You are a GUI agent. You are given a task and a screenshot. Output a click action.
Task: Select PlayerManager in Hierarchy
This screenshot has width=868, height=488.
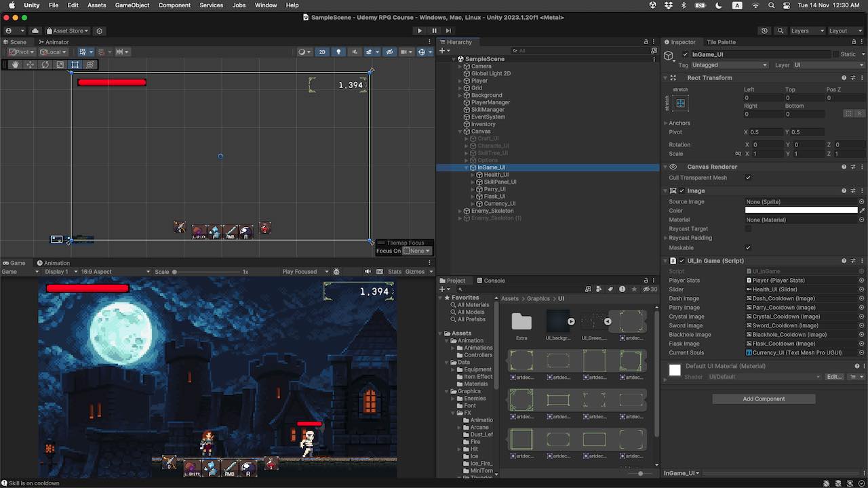[490, 102]
